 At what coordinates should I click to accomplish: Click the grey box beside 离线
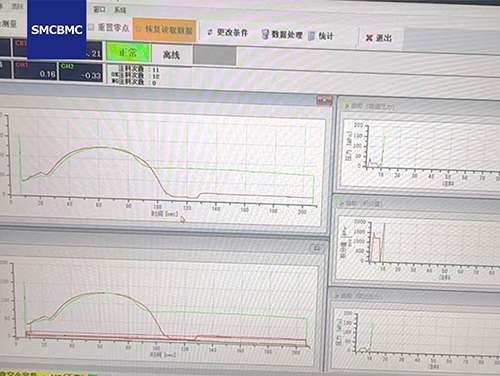(215, 55)
